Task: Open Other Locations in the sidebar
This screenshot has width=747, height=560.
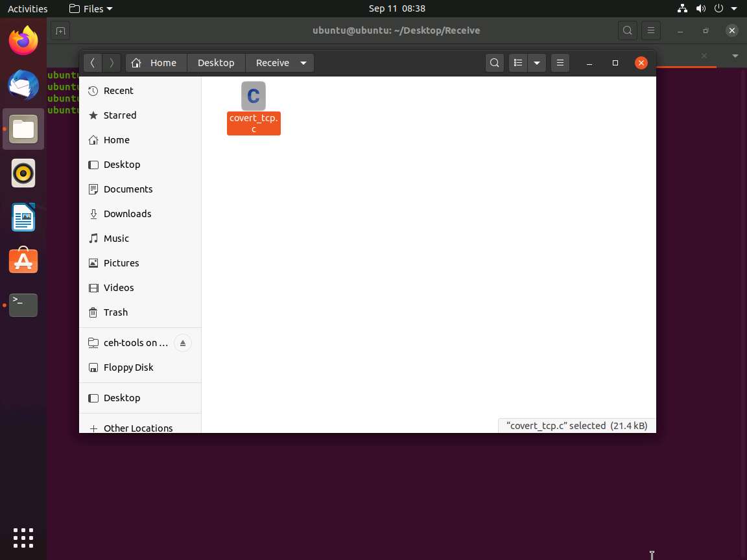Action: (140, 426)
